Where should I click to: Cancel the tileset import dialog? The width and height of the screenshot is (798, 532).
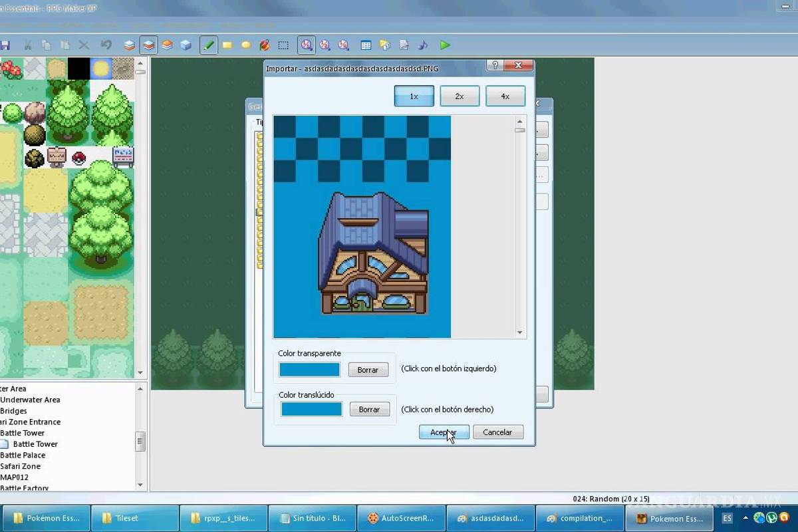tap(497, 432)
